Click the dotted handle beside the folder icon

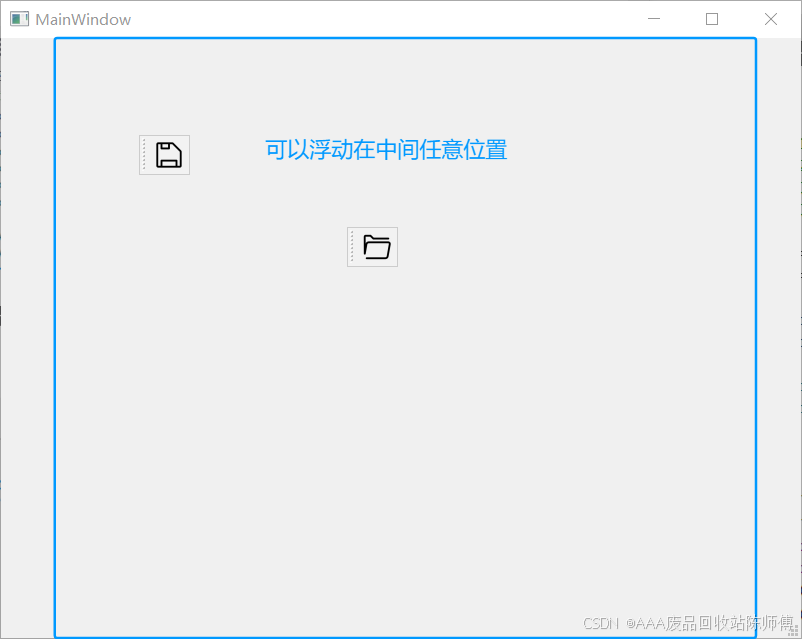(352, 246)
